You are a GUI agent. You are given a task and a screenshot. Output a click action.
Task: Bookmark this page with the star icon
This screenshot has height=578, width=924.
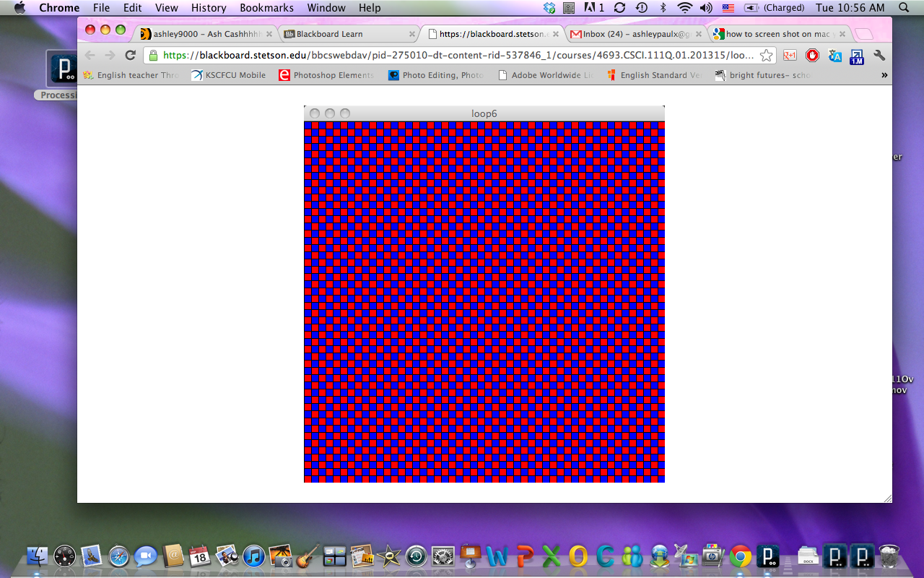coord(767,56)
